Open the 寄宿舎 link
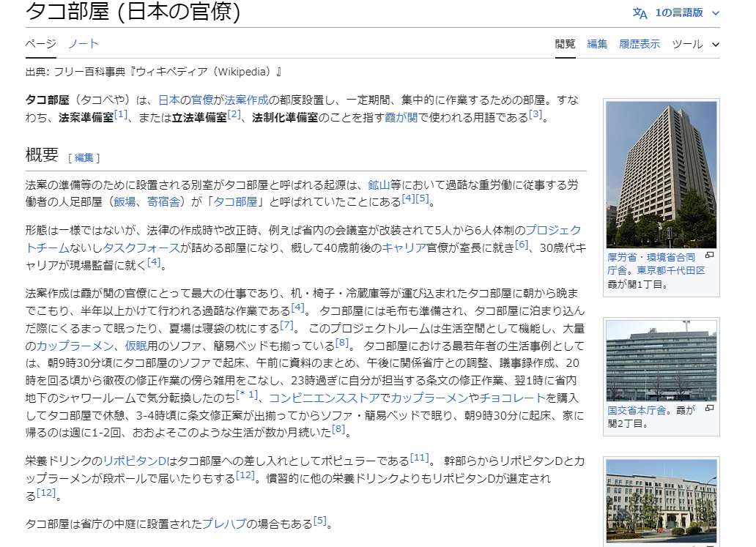Screen dimensions: 756x547 163,202
